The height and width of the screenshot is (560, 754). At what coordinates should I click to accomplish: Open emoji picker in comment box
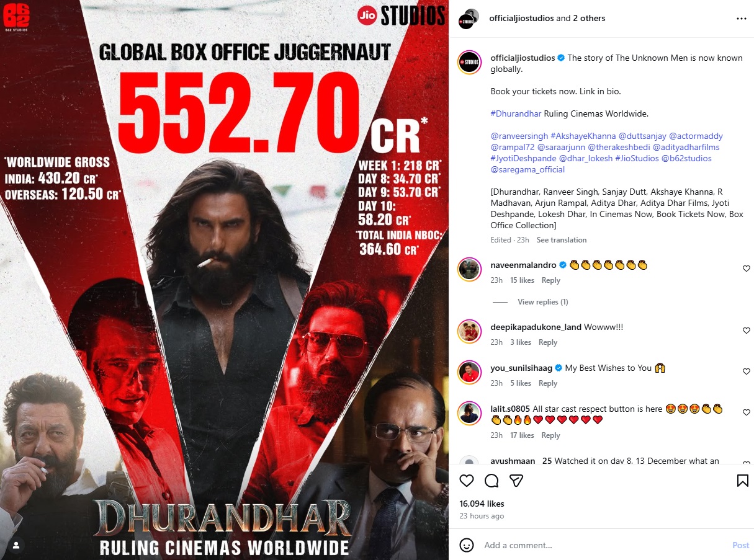pos(467,545)
